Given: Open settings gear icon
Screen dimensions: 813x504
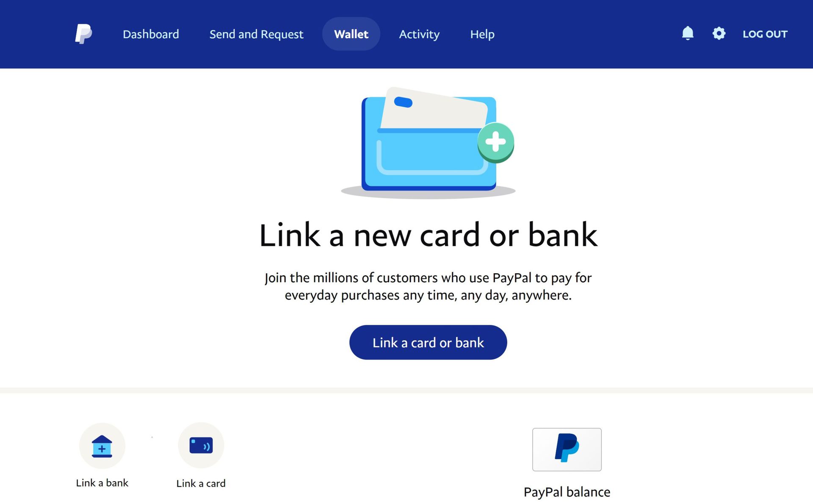Looking at the screenshot, I should click(718, 33).
